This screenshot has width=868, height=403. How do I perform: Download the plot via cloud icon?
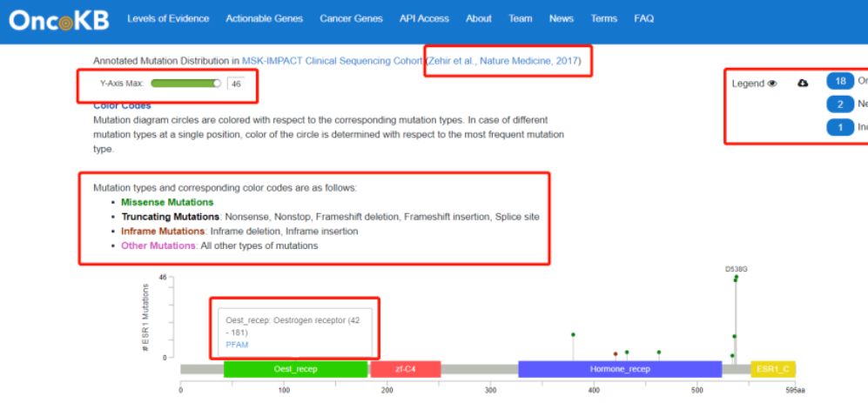(803, 83)
